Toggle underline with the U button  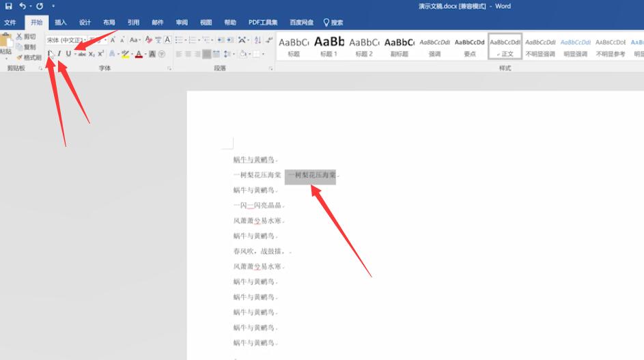(x=68, y=54)
